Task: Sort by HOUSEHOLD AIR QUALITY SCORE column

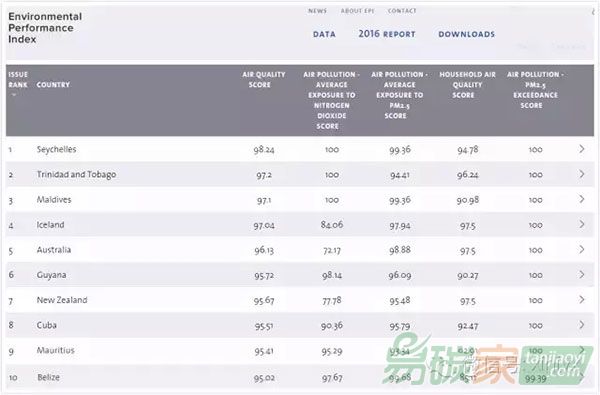Action: (x=467, y=85)
